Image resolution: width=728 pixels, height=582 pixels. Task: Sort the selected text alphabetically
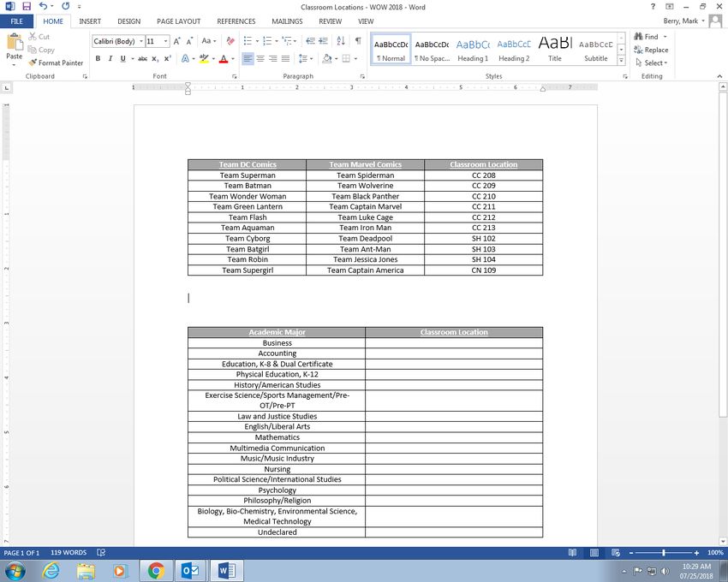click(x=341, y=41)
